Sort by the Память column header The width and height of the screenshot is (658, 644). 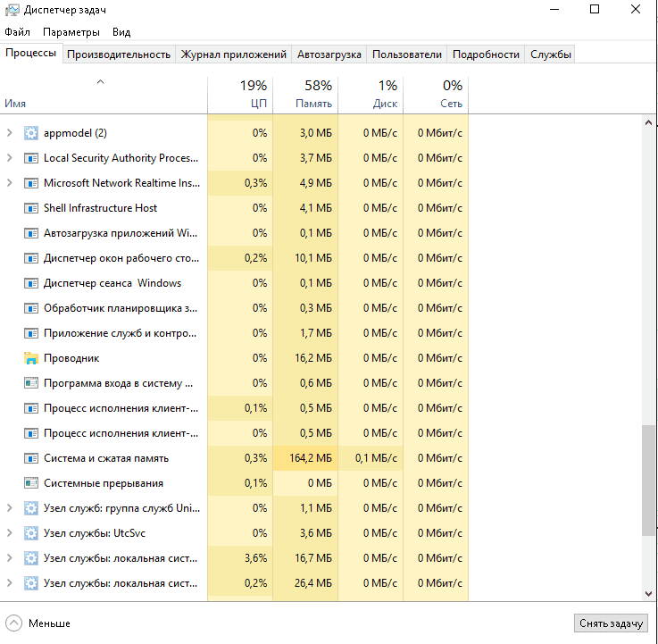click(305, 96)
